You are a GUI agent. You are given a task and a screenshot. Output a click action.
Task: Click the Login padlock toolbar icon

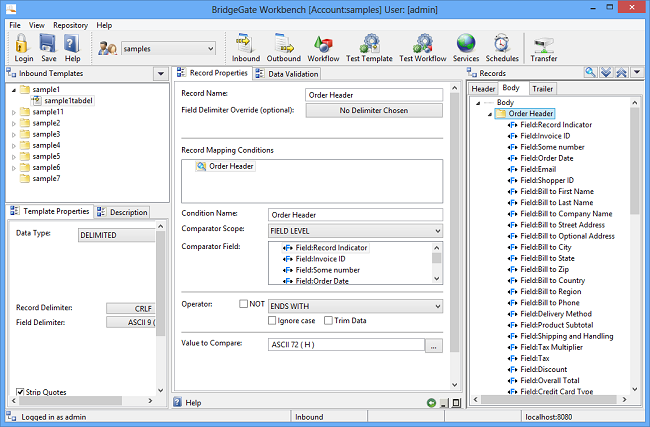pyautogui.click(x=22, y=44)
